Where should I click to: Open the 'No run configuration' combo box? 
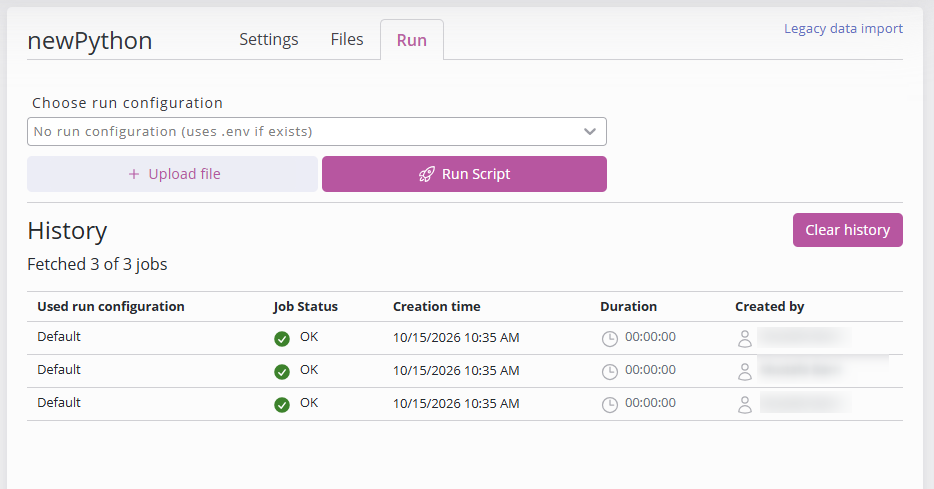317,132
